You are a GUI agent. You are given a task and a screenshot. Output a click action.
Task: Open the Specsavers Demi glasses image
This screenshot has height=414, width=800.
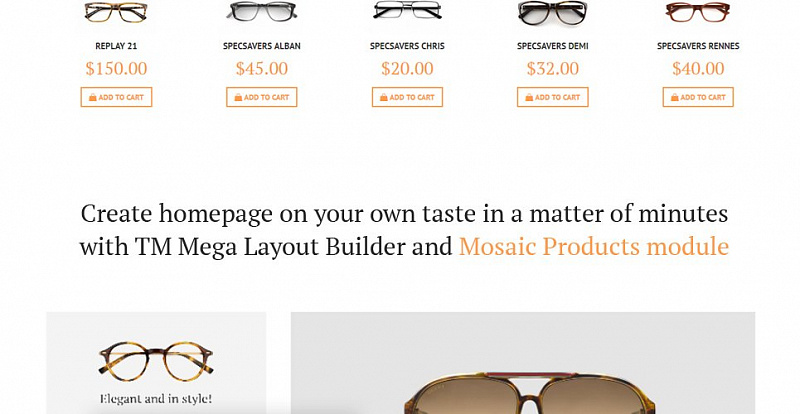click(553, 13)
